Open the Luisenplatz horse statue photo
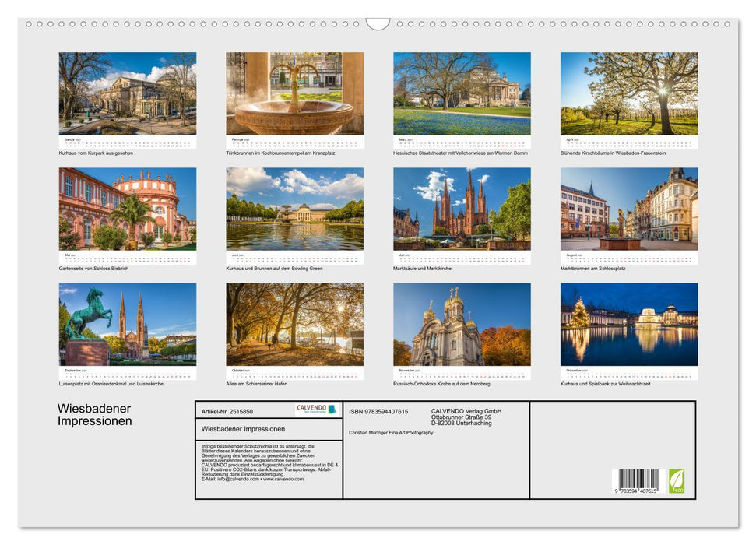 [x=127, y=324]
